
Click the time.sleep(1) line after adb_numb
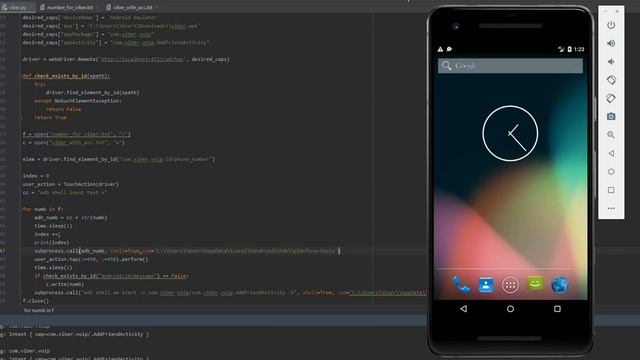click(x=53, y=226)
